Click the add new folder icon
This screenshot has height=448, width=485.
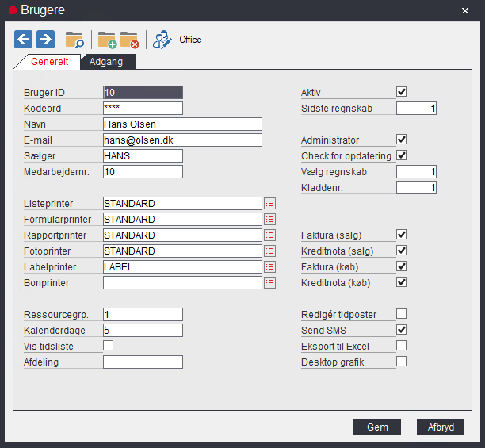(x=107, y=40)
